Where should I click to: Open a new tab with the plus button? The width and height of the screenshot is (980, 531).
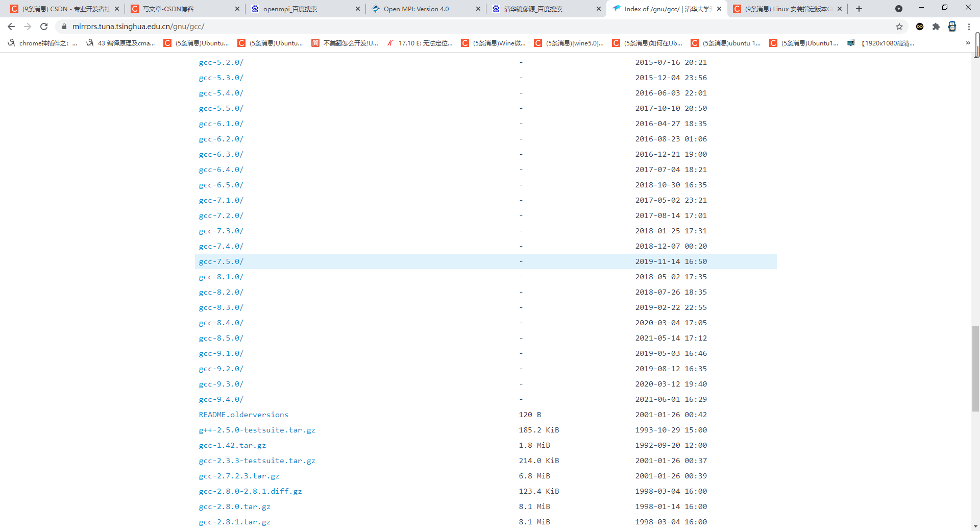pyautogui.click(x=859, y=9)
